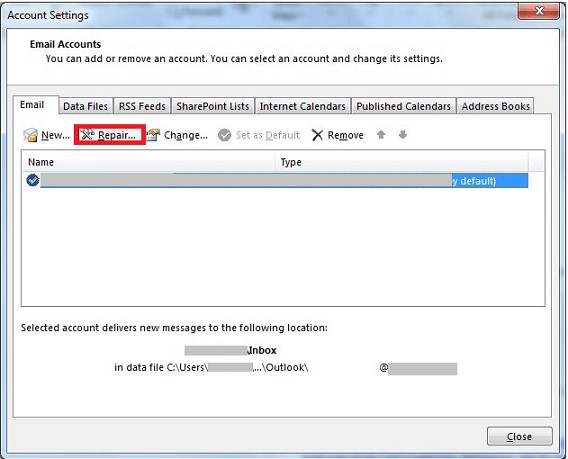Switch to the Data Files tab

point(85,106)
